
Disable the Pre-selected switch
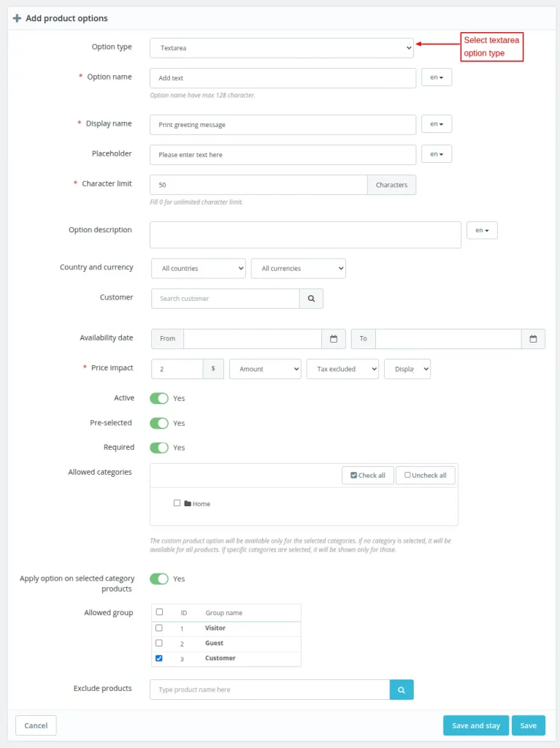(159, 423)
